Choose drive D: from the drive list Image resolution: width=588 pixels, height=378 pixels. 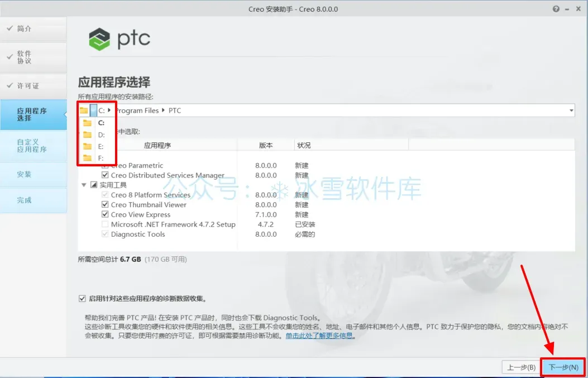pos(97,135)
